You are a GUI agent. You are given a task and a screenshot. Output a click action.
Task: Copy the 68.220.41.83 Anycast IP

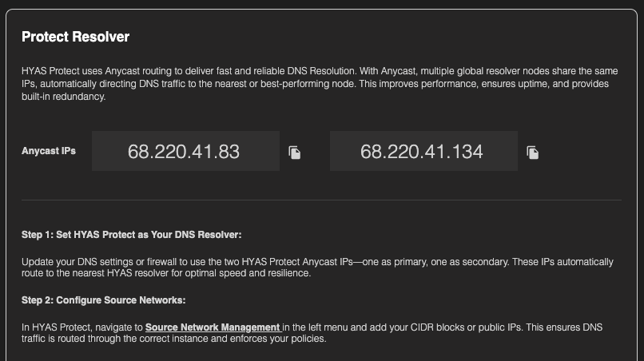(x=295, y=152)
